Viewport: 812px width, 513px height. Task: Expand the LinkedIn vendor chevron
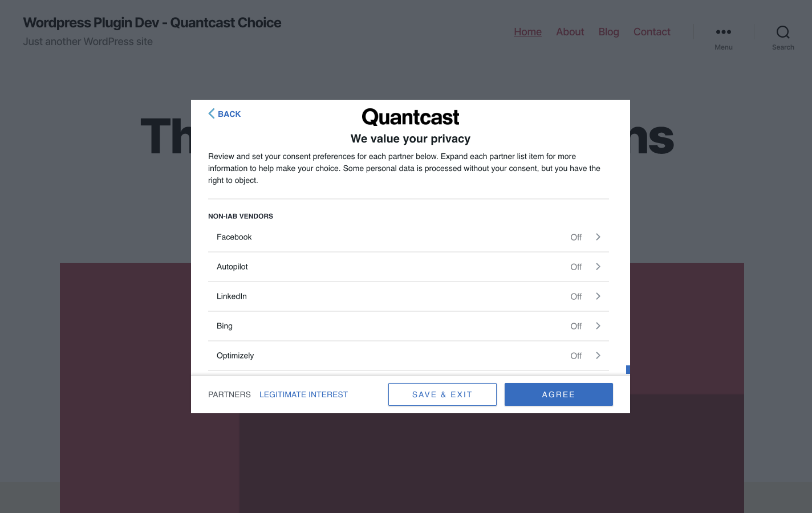pos(598,296)
